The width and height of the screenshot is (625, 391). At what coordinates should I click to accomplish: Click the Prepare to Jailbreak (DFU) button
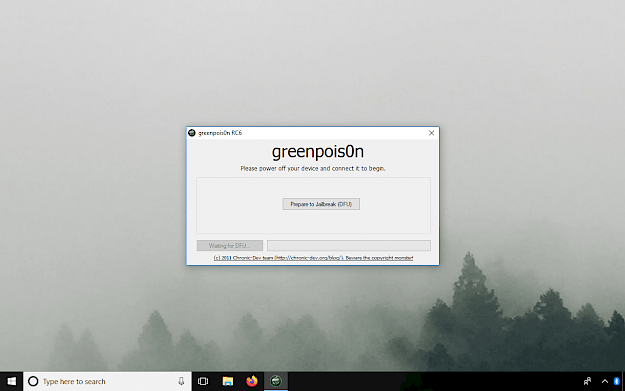[321, 204]
